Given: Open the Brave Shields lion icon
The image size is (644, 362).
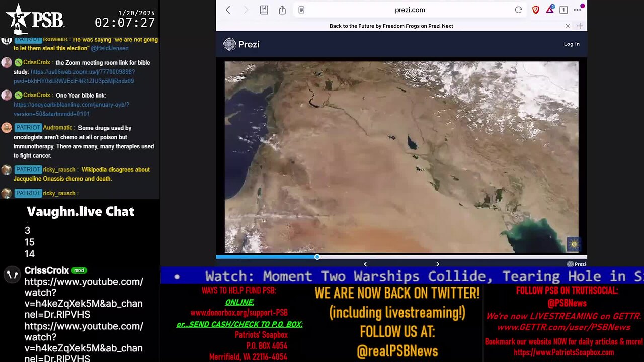Looking at the screenshot, I should click(x=536, y=10).
